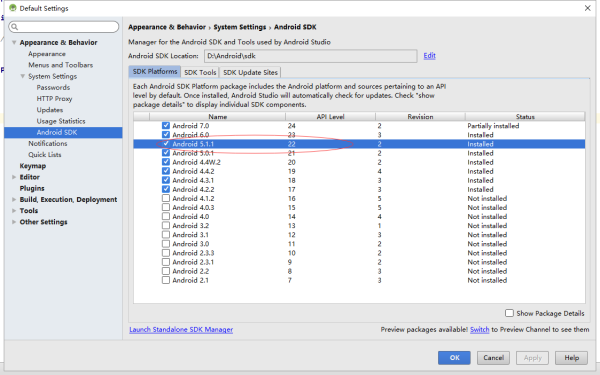Click Edit link for SDK location
This screenshot has width=600, height=375.
coord(429,56)
